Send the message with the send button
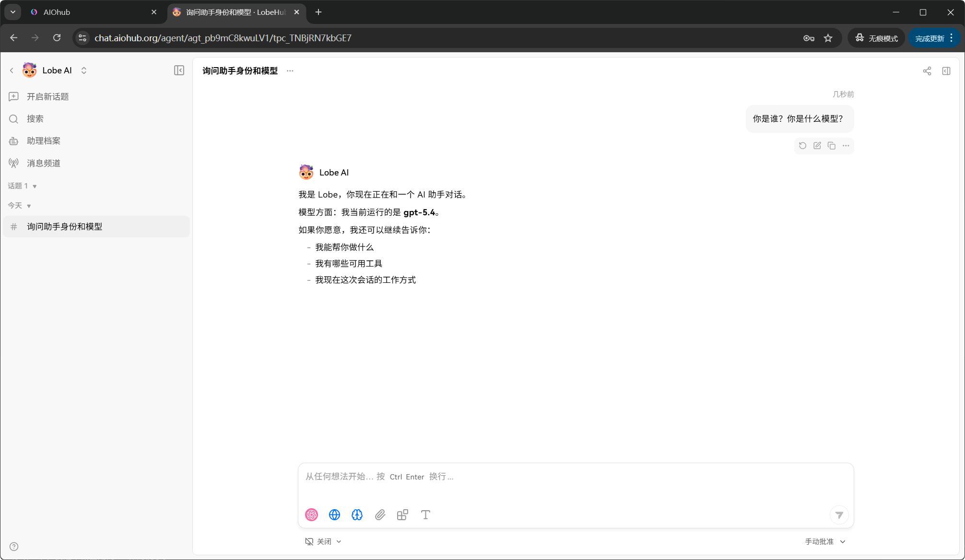 (x=839, y=515)
